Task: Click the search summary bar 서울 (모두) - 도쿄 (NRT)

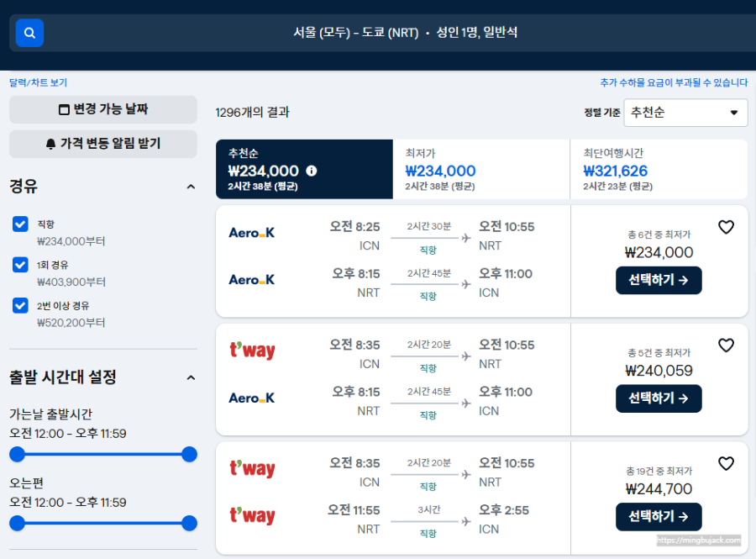Action: 405,33
